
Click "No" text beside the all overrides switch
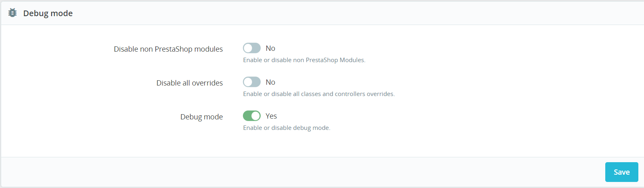[270, 82]
